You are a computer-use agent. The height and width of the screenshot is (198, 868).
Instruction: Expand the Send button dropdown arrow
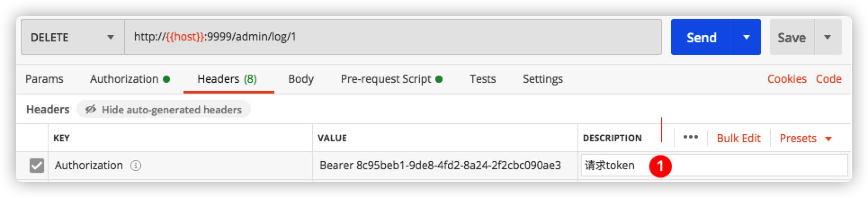[747, 37]
